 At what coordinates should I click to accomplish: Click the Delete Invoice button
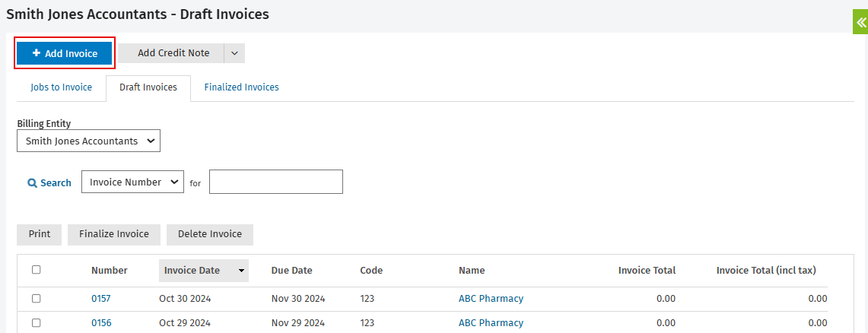(x=210, y=234)
